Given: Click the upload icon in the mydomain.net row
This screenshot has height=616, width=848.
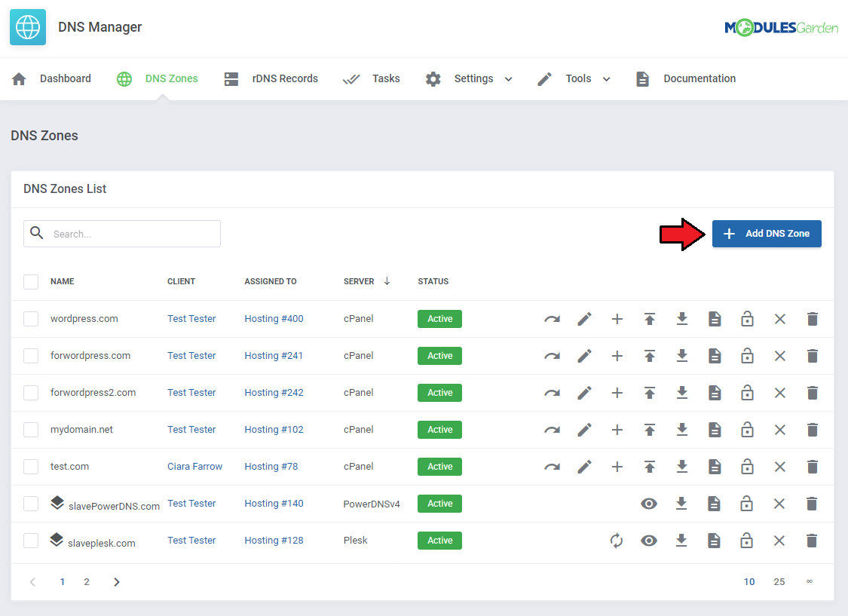Looking at the screenshot, I should 650,430.
